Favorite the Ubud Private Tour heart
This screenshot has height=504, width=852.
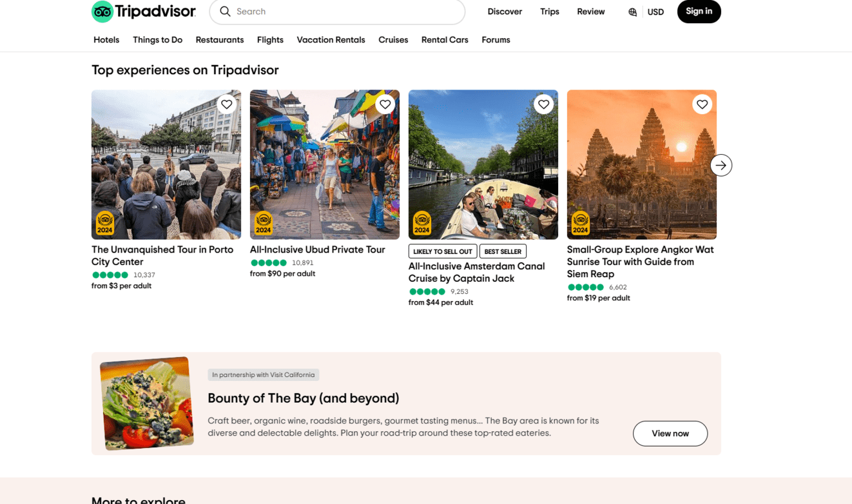(385, 104)
